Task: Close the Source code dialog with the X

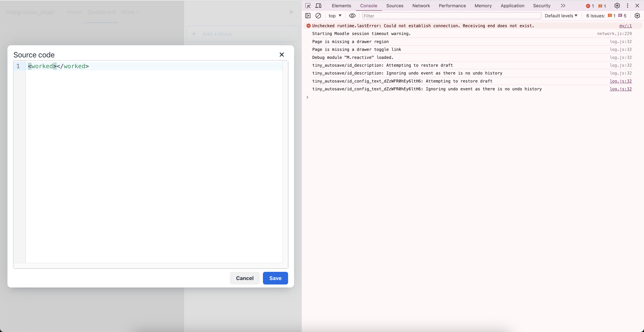Action: coord(282,55)
